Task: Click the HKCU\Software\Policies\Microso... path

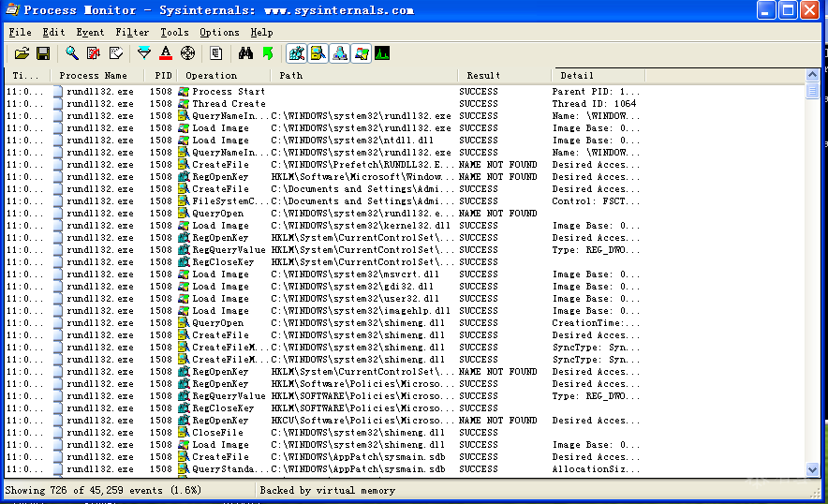Action: (x=362, y=421)
